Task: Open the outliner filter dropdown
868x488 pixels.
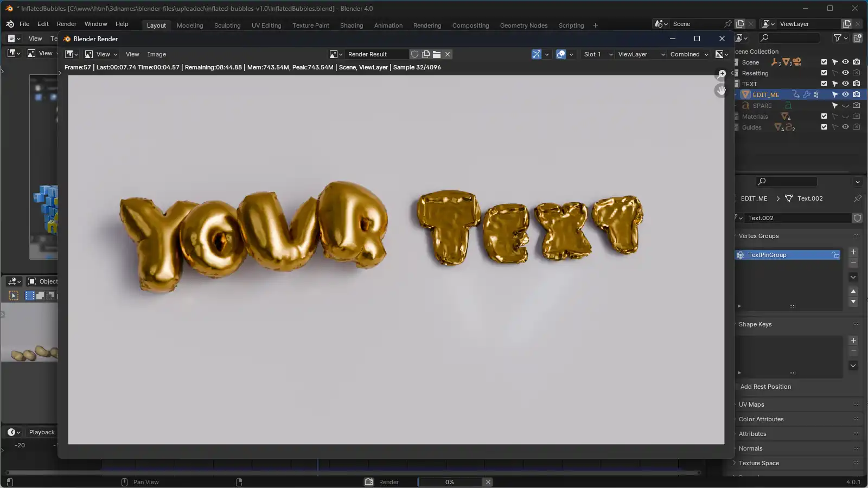Action: click(840, 38)
